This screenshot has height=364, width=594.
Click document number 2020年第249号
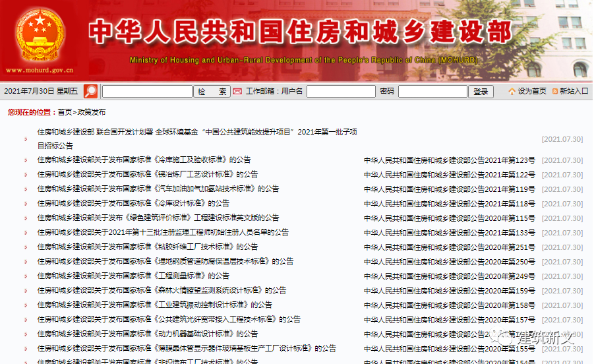[449, 276]
